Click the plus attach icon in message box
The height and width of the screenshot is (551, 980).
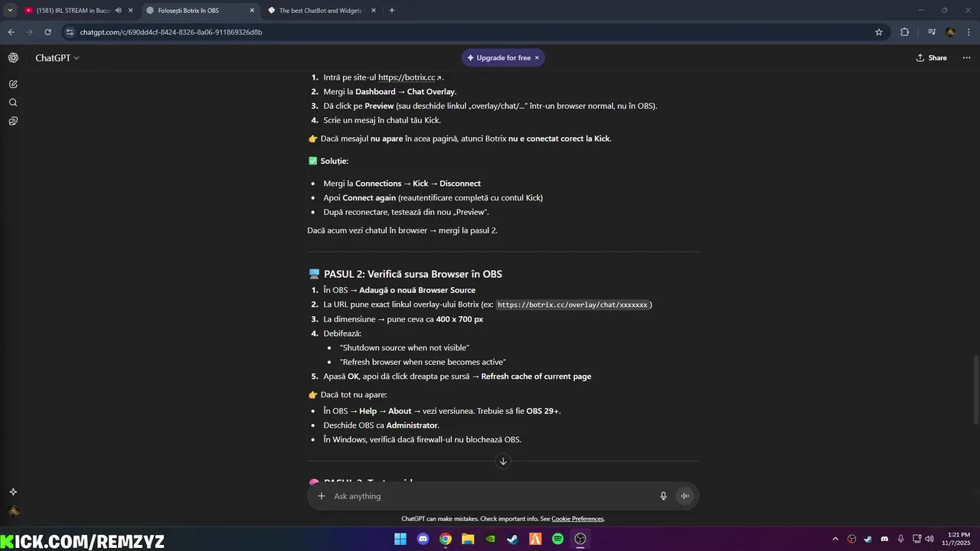click(x=322, y=496)
